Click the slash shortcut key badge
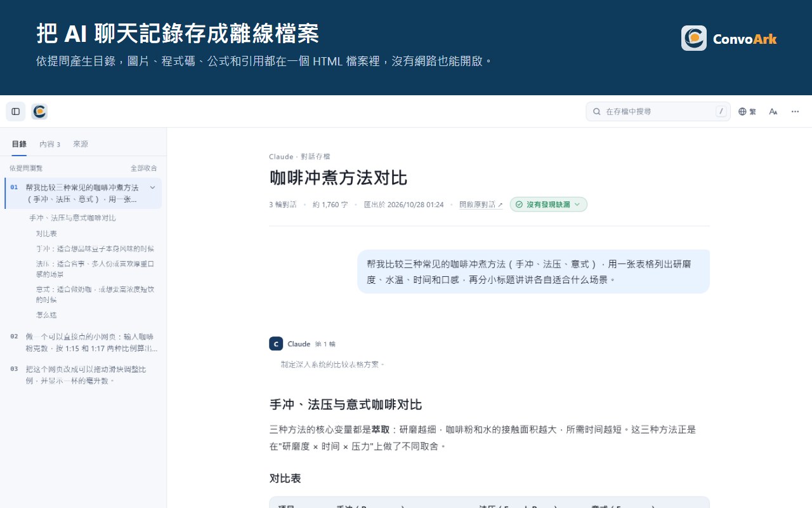This screenshot has width=812, height=508. point(721,112)
